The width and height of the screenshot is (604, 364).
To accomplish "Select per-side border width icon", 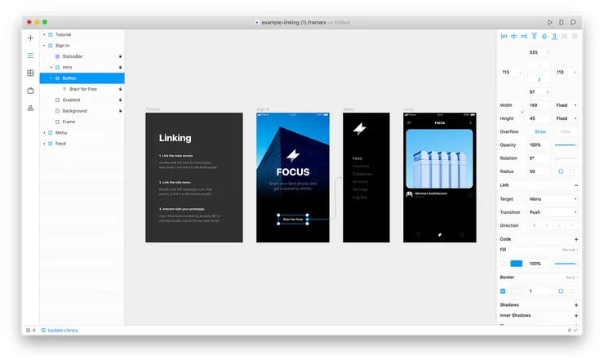I will coord(572,291).
